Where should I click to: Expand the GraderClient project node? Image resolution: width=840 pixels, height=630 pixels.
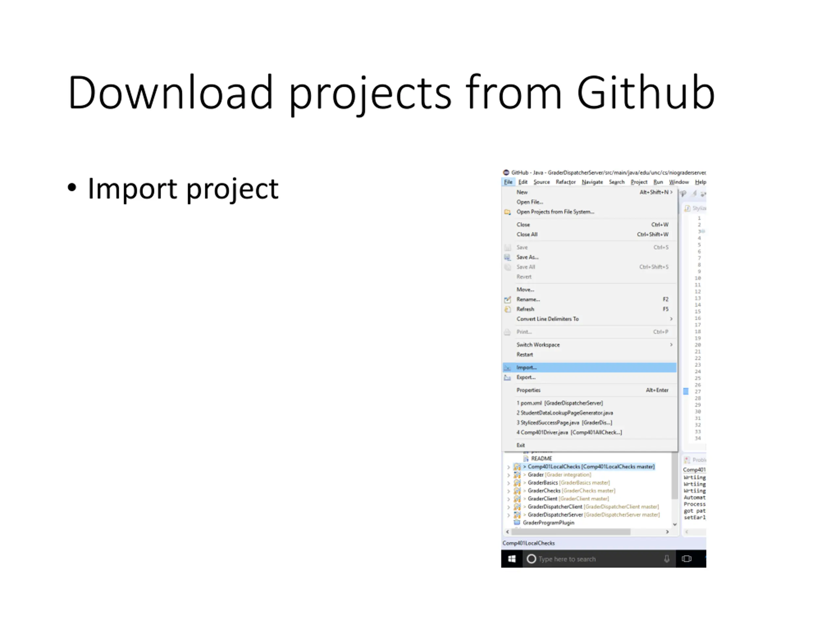[x=509, y=499]
